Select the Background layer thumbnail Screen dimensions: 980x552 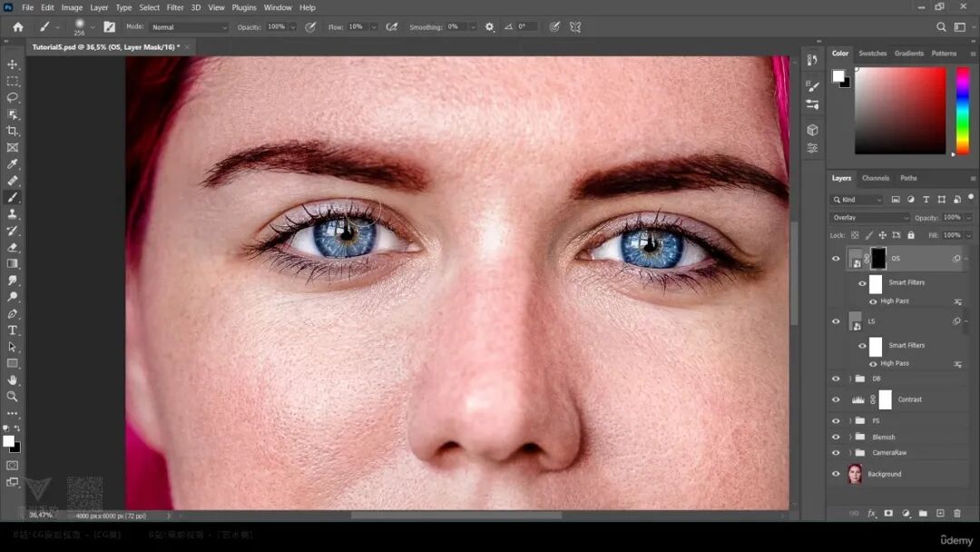click(x=855, y=474)
